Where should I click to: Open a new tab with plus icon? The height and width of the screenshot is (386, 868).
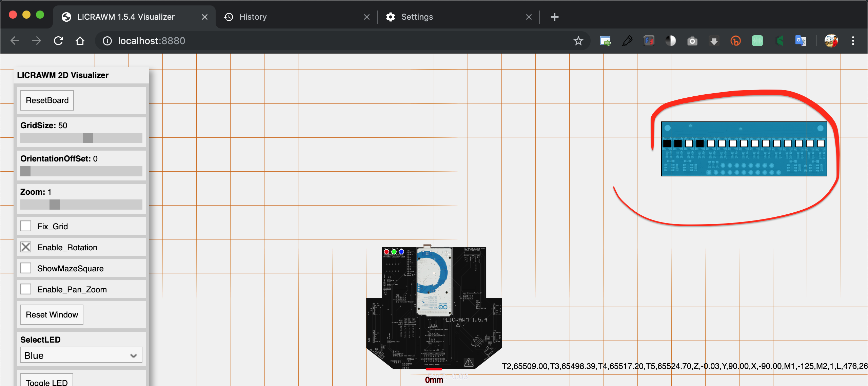click(x=554, y=17)
